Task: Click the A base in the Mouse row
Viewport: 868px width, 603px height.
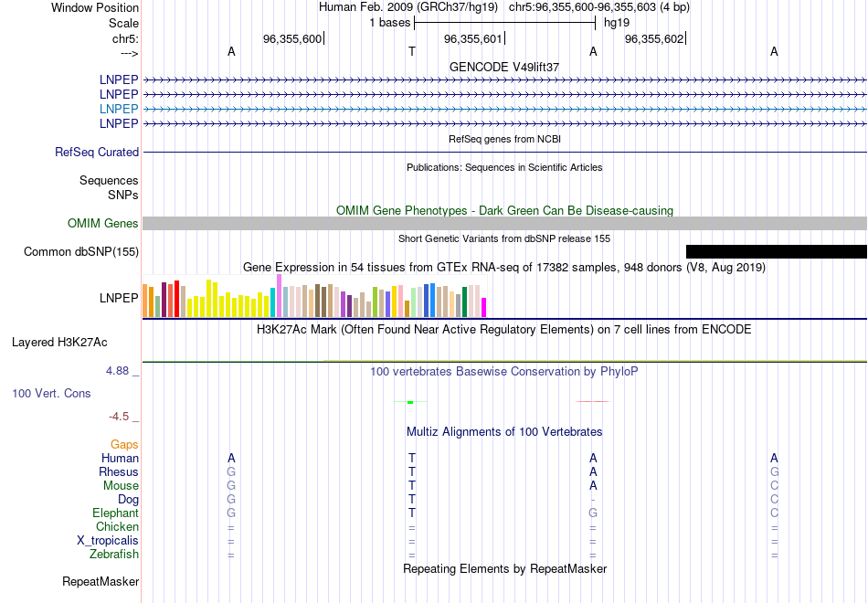Action: click(x=593, y=486)
